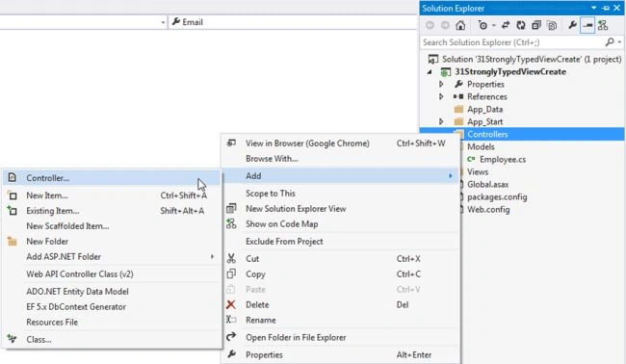This screenshot has height=364, width=626.
Task: Click the Back arrow in Solution Explorer toolbar
Action: point(430,26)
